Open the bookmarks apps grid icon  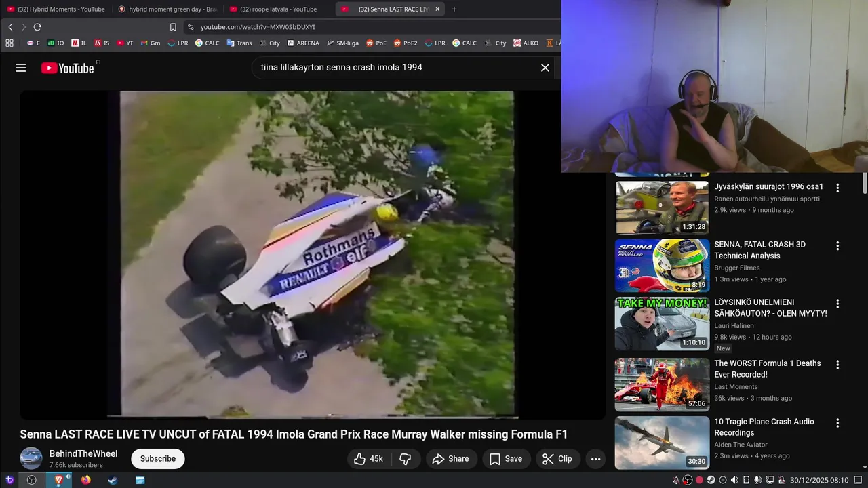[9, 43]
